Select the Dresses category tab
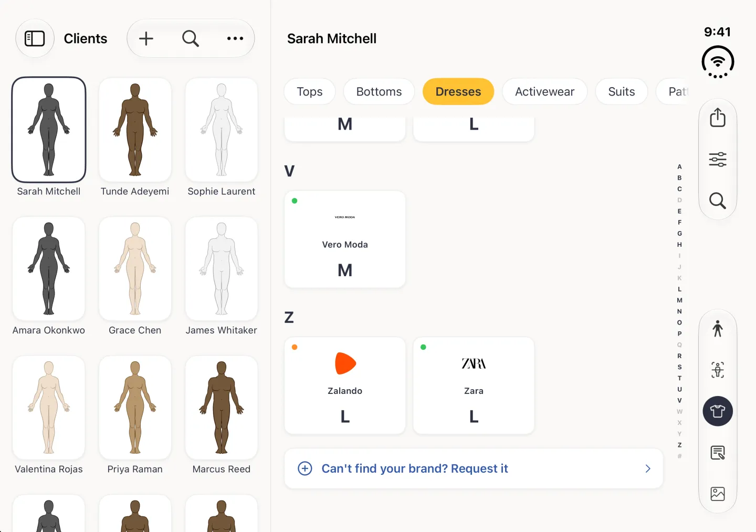The height and width of the screenshot is (532, 756). click(458, 91)
